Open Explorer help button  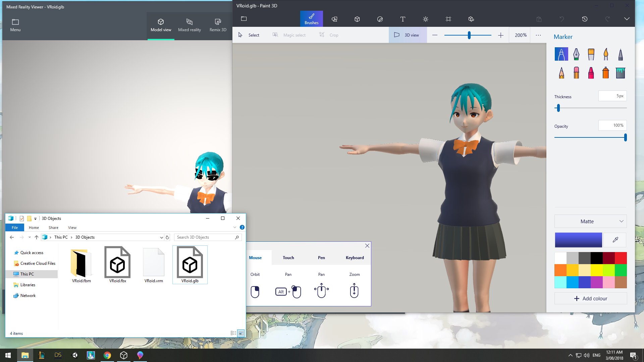pyautogui.click(x=242, y=227)
